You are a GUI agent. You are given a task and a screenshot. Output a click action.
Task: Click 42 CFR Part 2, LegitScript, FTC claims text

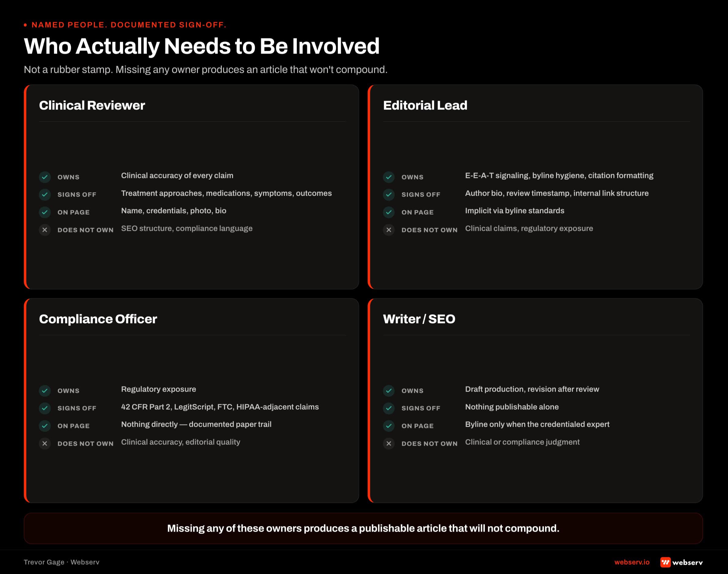click(x=220, y=407)
